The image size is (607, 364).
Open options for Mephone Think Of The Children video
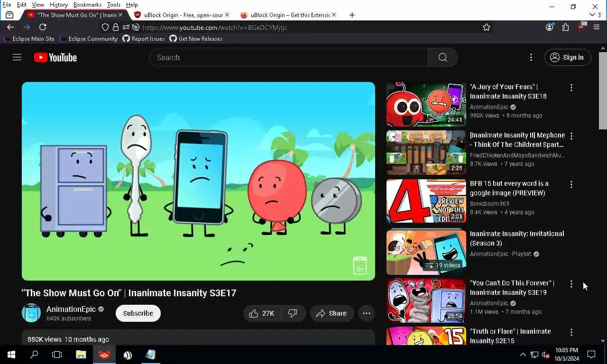(571, 136)
